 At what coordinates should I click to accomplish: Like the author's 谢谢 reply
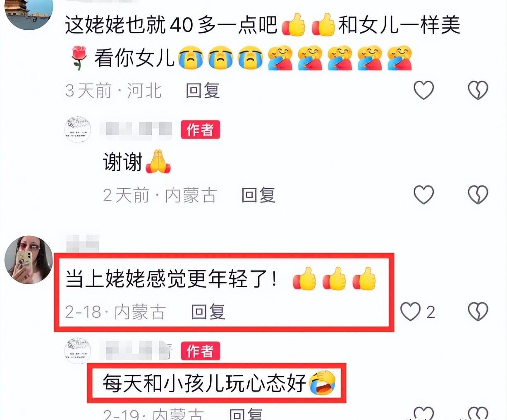click(424, 194)
